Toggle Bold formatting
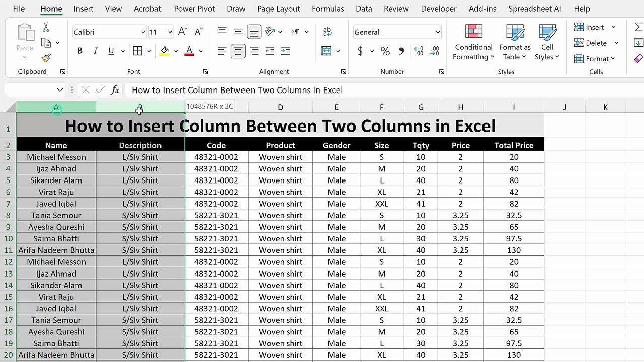Image resolution: width=644 pixels, height=362 pixels. coord(79,51)
